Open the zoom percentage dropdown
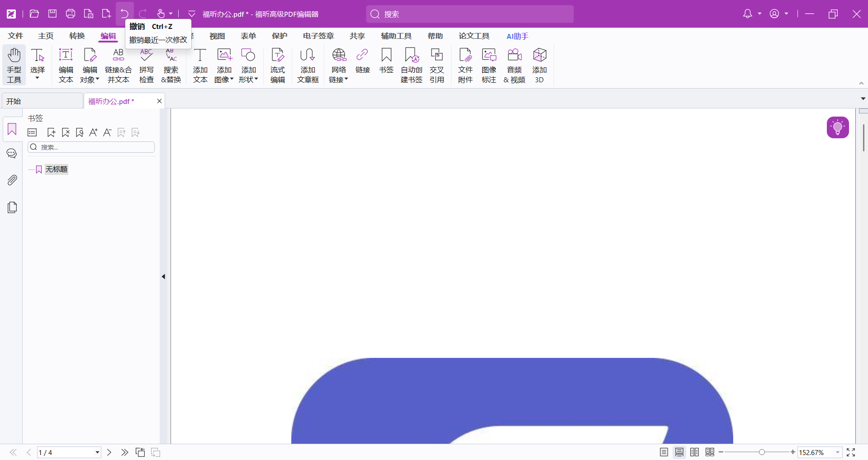 point(837,452)
